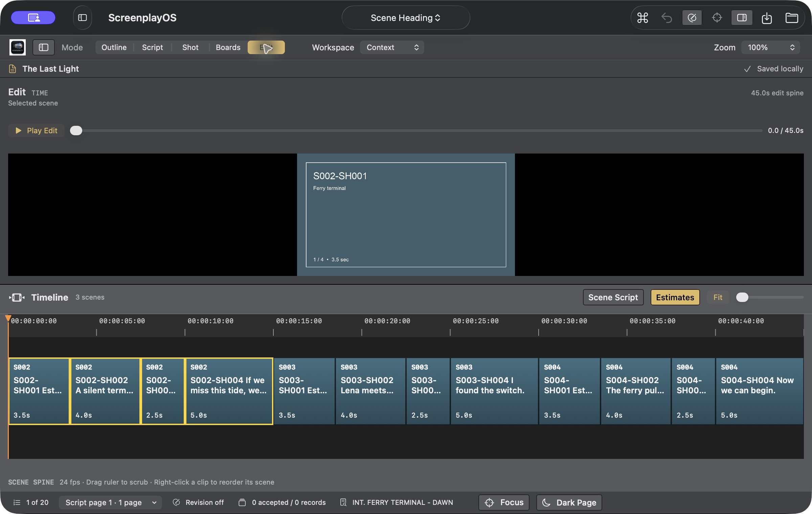Select the S004-SH004 Now we can begin clip
The image size is (812, 514).
760,391
